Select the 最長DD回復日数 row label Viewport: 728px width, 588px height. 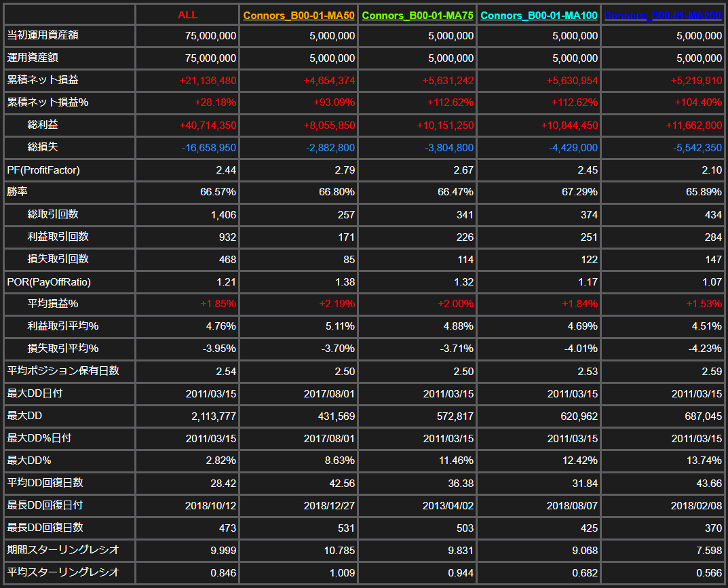point(45,528)
